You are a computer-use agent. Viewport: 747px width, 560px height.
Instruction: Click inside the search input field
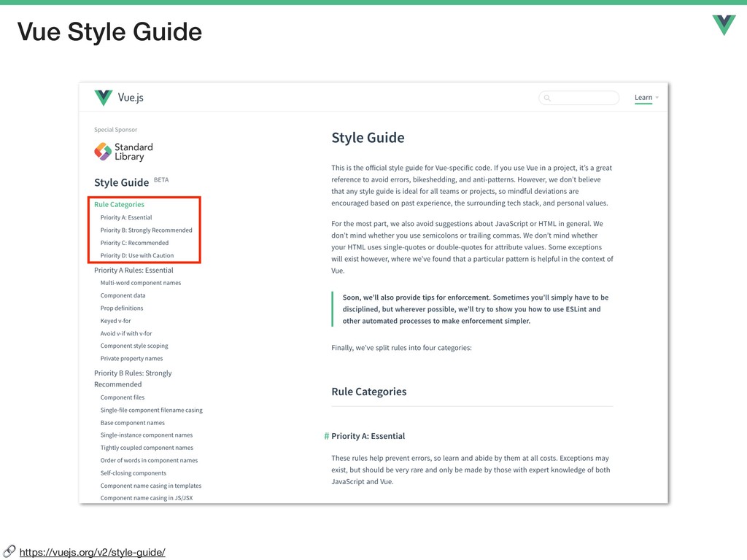tap(578, 98)
